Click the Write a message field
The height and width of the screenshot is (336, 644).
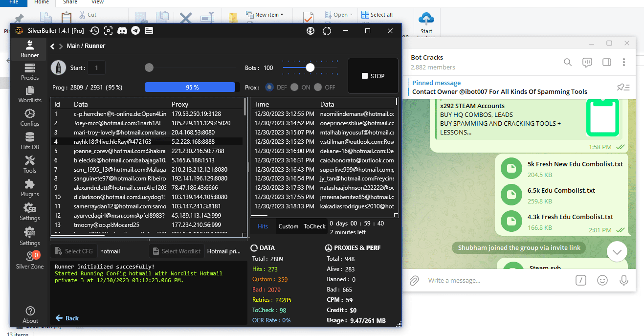[494, 281]
